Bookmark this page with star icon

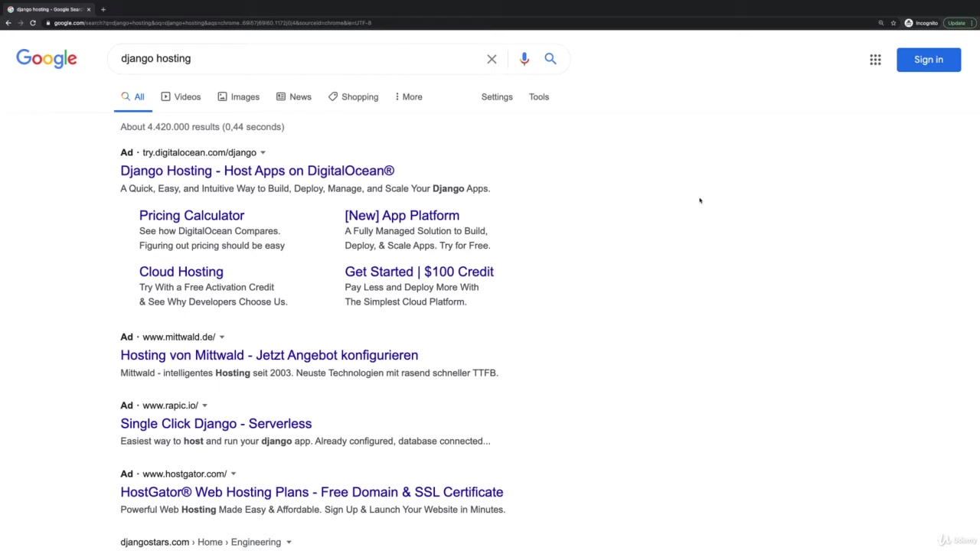(x=893, y=23)
